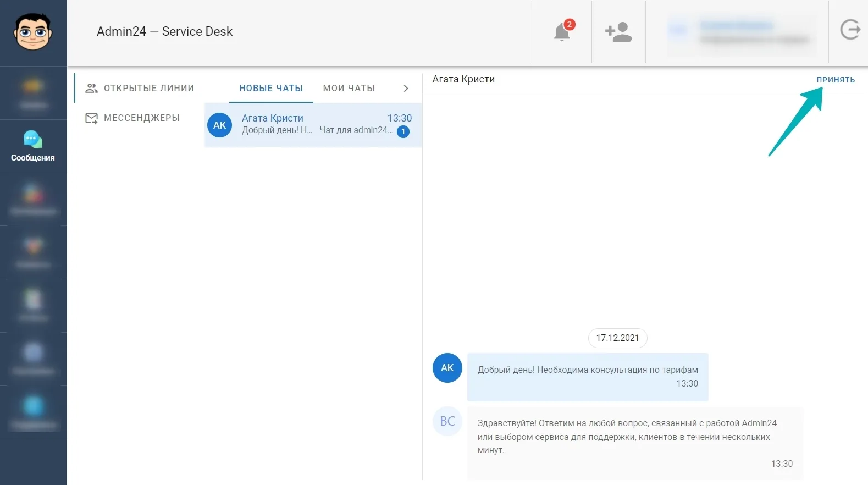Screen dimensions: 868x485
Task: Click the BC avatar beside auto-reply
Action: point(447,421)
